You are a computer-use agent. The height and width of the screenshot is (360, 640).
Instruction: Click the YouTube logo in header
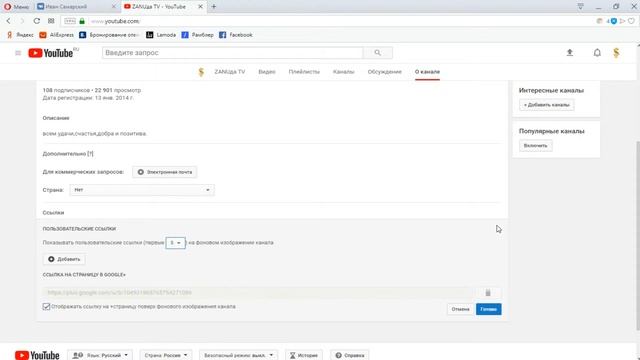51,53
